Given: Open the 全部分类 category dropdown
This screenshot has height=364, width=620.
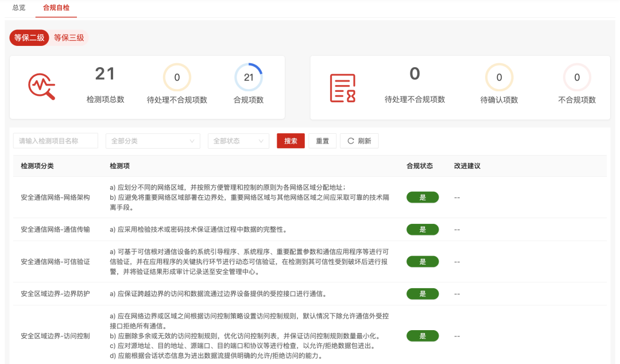Looking at the screenshot, I should (153, 141).
